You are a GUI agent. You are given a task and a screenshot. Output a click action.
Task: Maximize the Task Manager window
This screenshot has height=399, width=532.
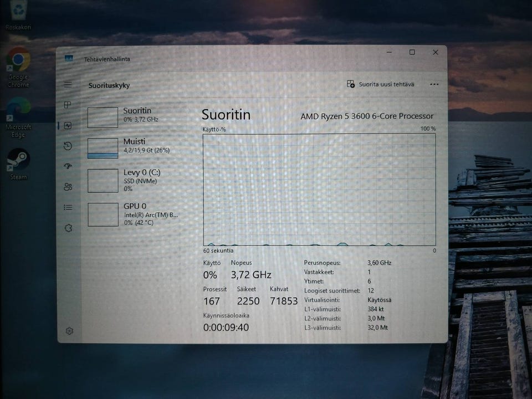pyautogui.click(x=412, y=52)
